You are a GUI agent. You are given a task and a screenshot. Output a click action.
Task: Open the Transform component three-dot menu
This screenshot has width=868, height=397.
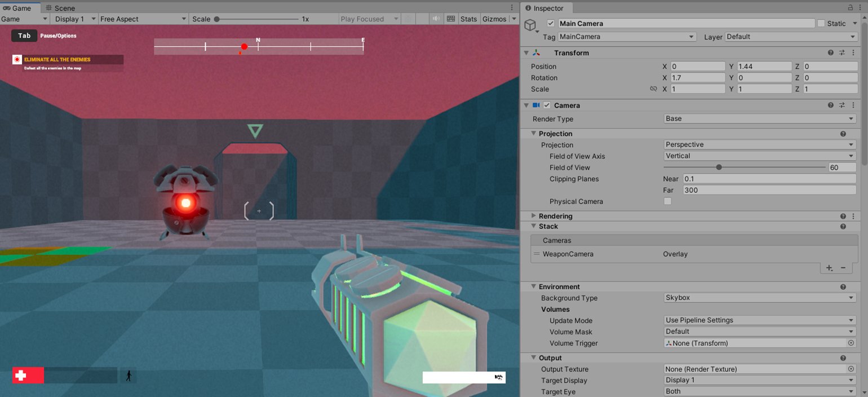(x=853, y=52)
